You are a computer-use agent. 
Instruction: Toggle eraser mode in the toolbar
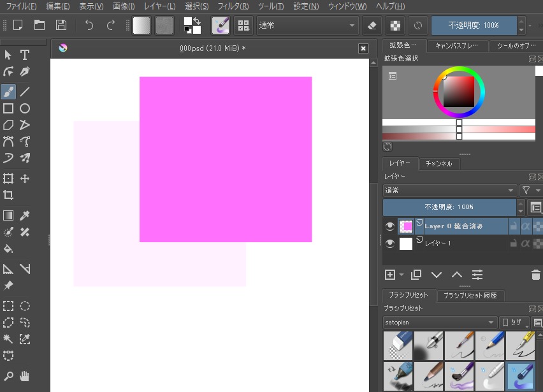372,25
